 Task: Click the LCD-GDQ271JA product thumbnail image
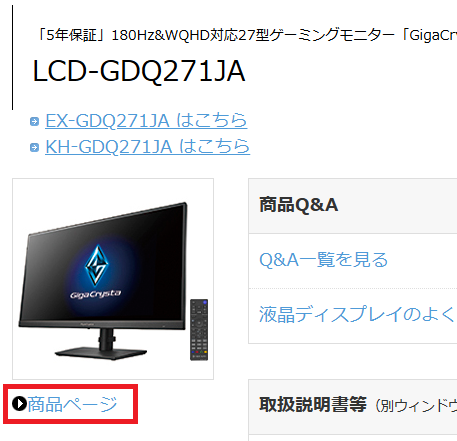pyautogui.click(x=113, y=279)
